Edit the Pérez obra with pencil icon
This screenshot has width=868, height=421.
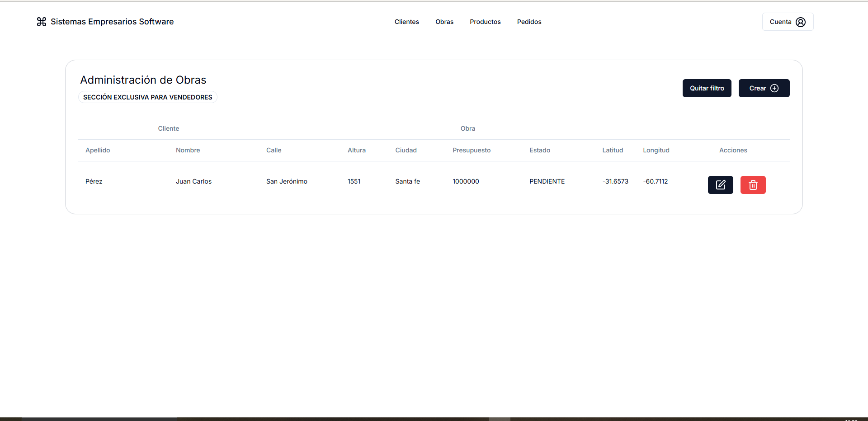tap(720, 185)
